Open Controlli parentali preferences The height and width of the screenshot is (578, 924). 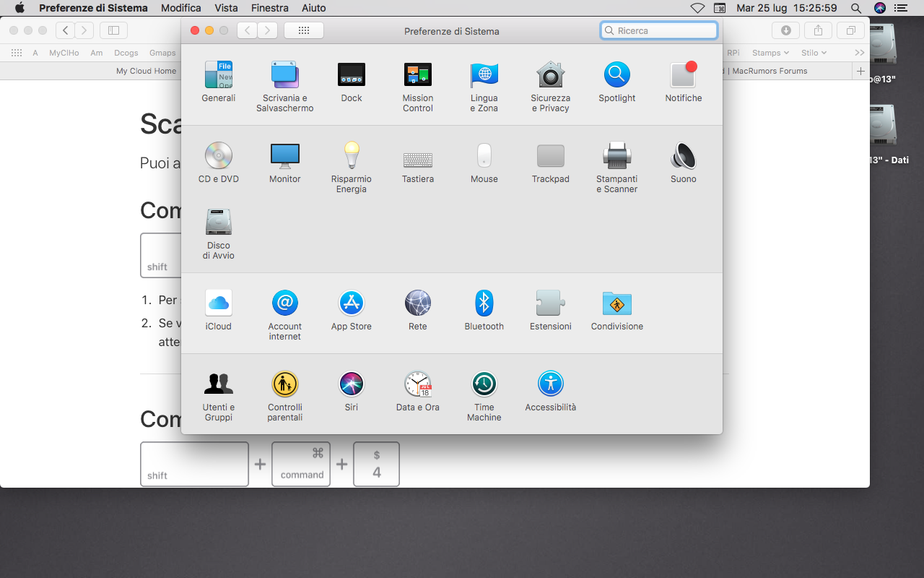(x=285, y=396)
